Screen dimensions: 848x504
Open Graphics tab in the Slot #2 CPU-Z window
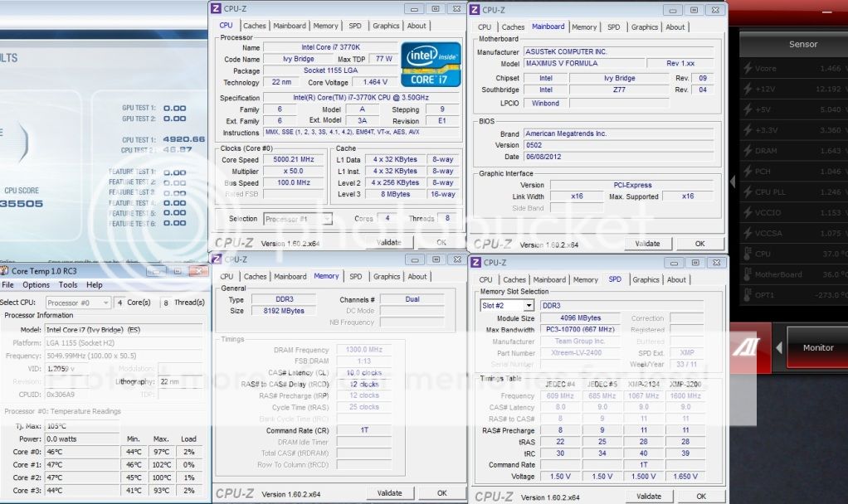646,280
